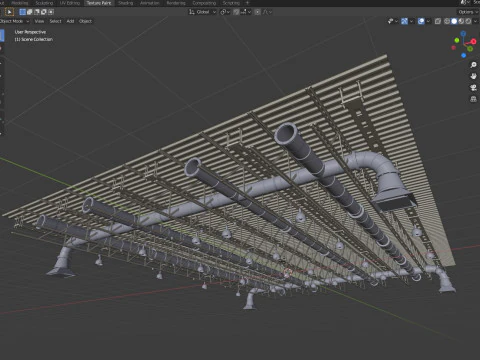Image resolution: width=480 pixels, height=360 pixels.
Task: Click the 3D cursor in the viewport
Action: tap(287, 273)
